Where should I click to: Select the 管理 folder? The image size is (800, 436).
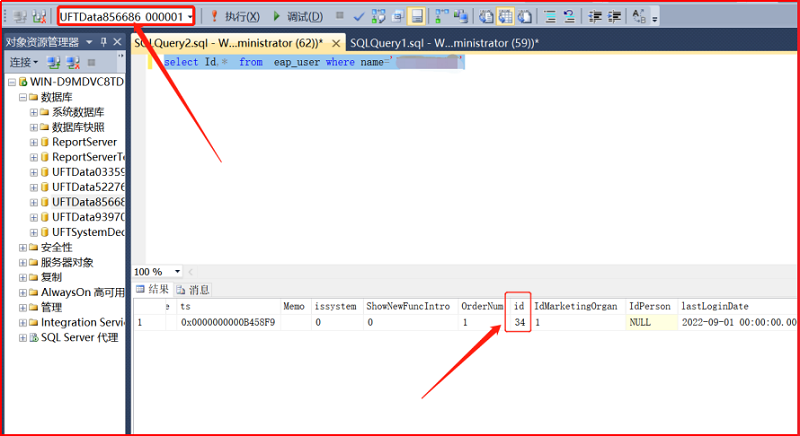tap(51, 307)
